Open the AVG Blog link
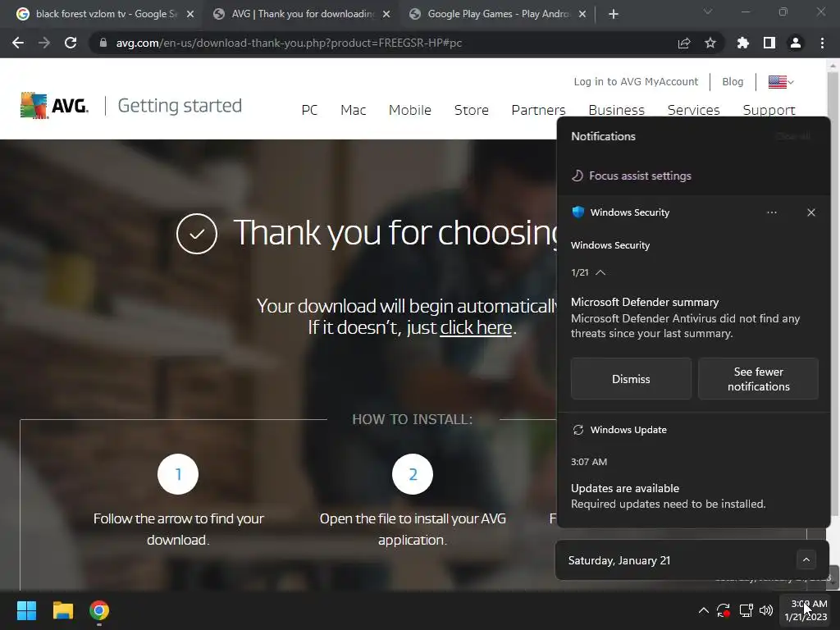This screenshot has width=840, height=630. pos(733,81)
